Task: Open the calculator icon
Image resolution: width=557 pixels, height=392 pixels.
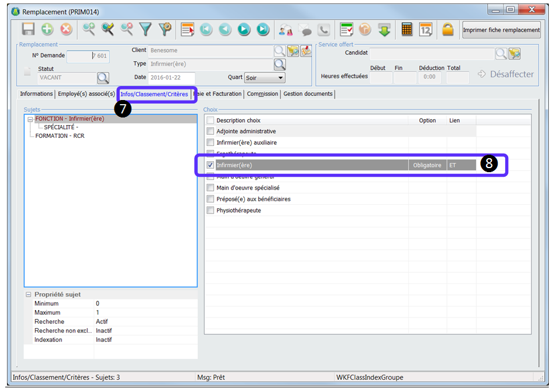Action: pos(407,30)
